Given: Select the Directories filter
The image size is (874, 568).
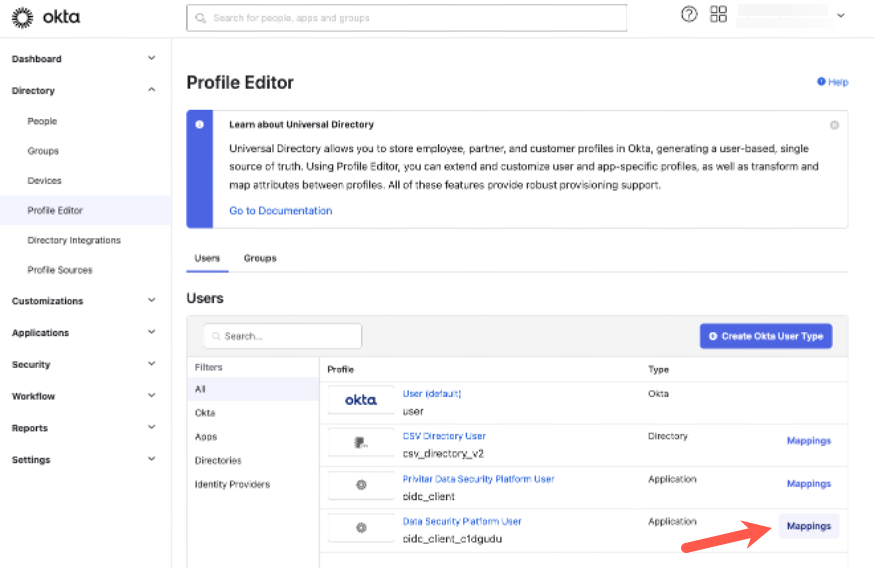Looking at the screenshot, I should (218, 460).
